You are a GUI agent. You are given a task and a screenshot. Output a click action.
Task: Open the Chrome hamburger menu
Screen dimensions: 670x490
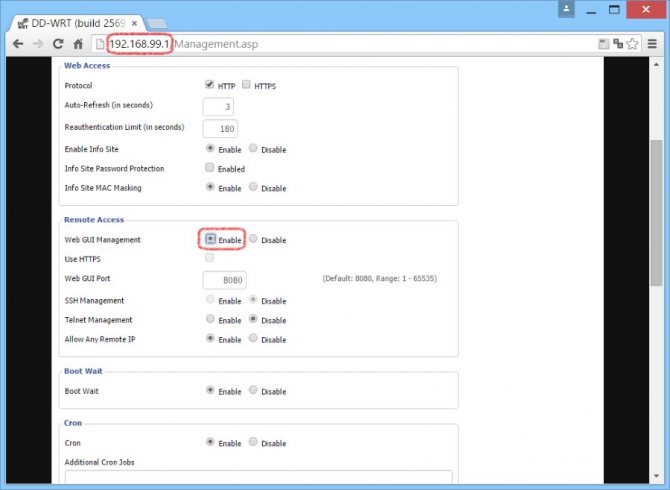coord(652,44)
